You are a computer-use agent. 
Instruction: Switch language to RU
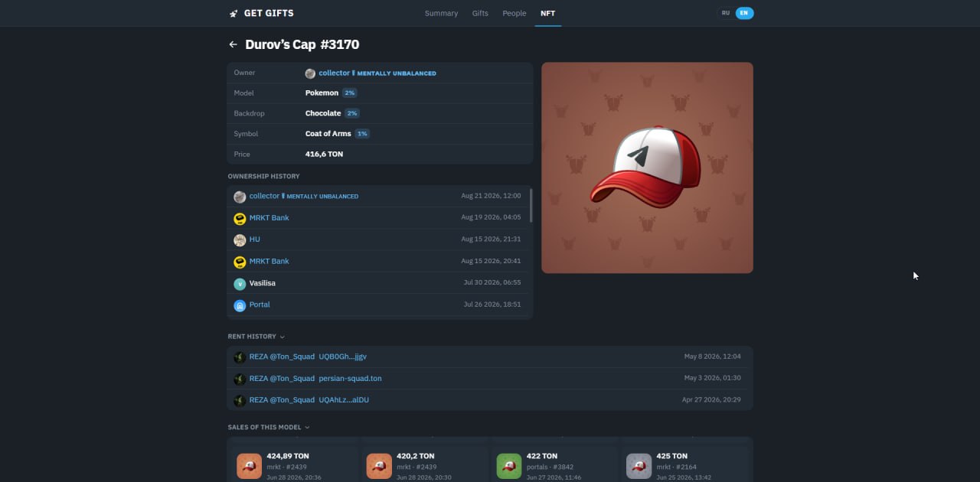click(726, 13)
